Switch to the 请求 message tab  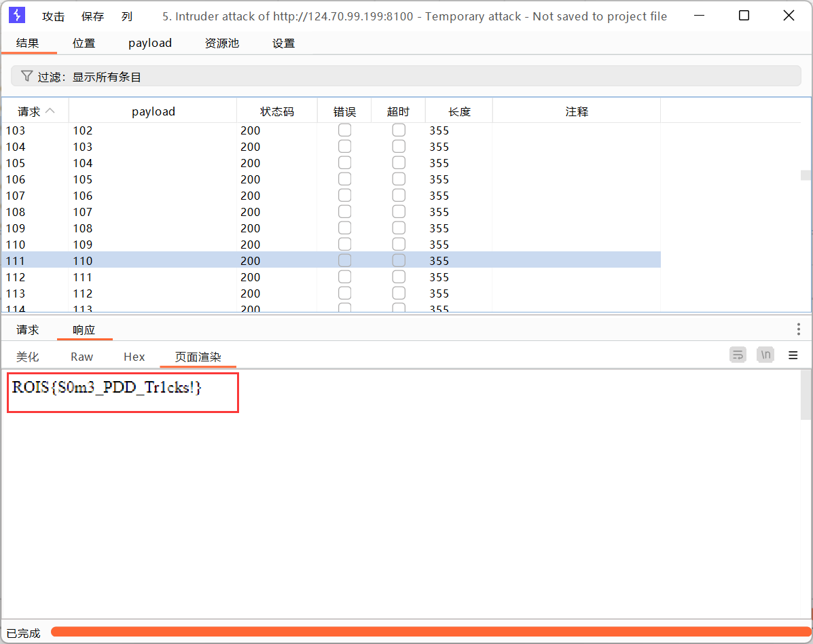tap(28, 330)
